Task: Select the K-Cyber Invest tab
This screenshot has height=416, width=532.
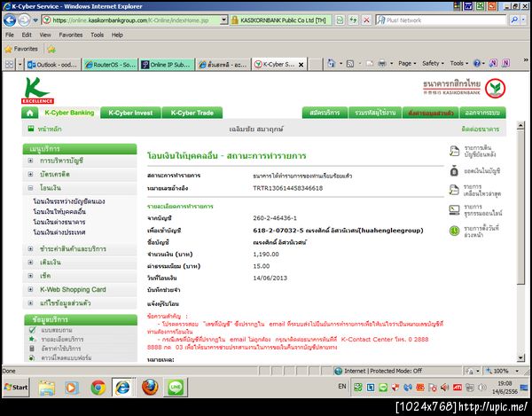Action: [x=130, y=113]
